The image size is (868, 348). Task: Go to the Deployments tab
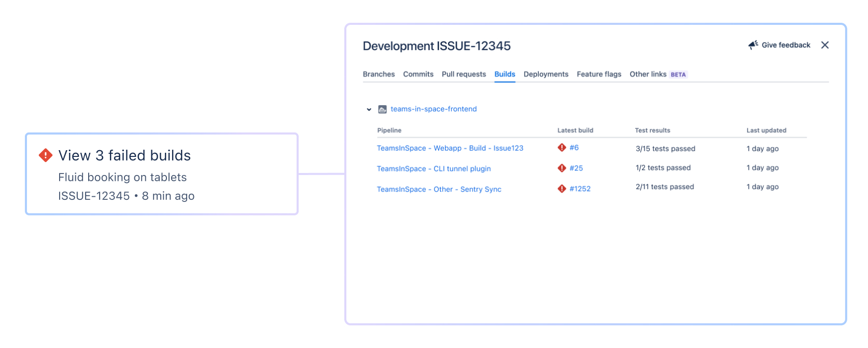[x=546, y=74]
